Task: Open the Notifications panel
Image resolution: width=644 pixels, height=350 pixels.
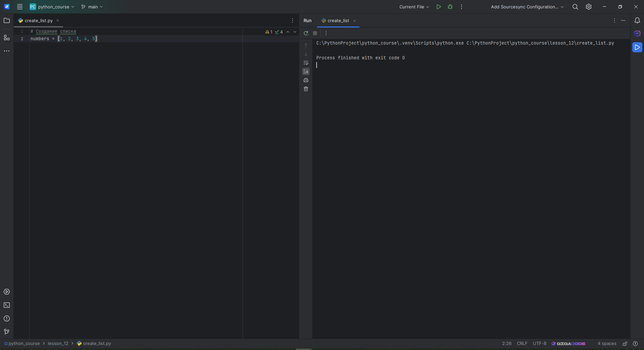Action: coord(637,20)
